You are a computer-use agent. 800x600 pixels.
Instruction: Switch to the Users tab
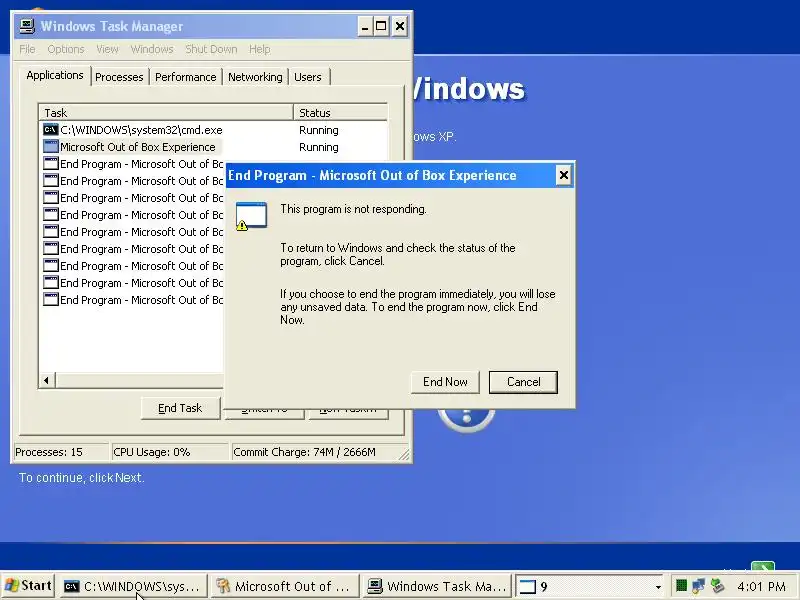pos(308,77)
